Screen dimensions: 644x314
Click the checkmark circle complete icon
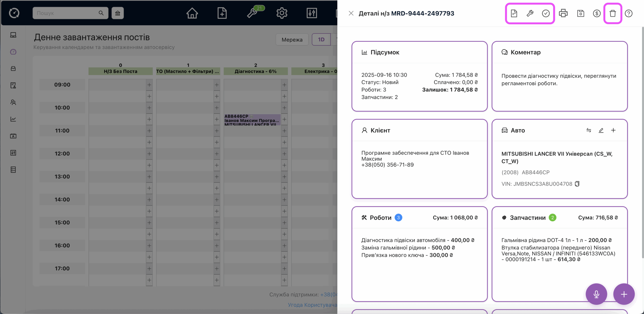pos(546,13)
